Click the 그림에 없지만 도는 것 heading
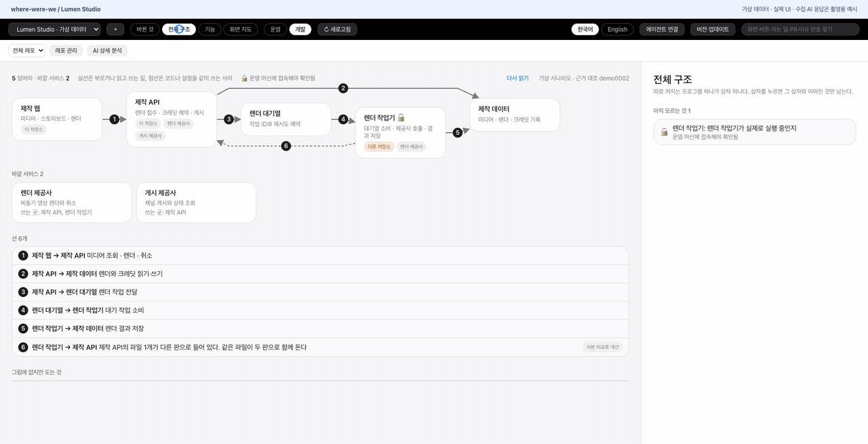868x444 pixels. (37, 372)
